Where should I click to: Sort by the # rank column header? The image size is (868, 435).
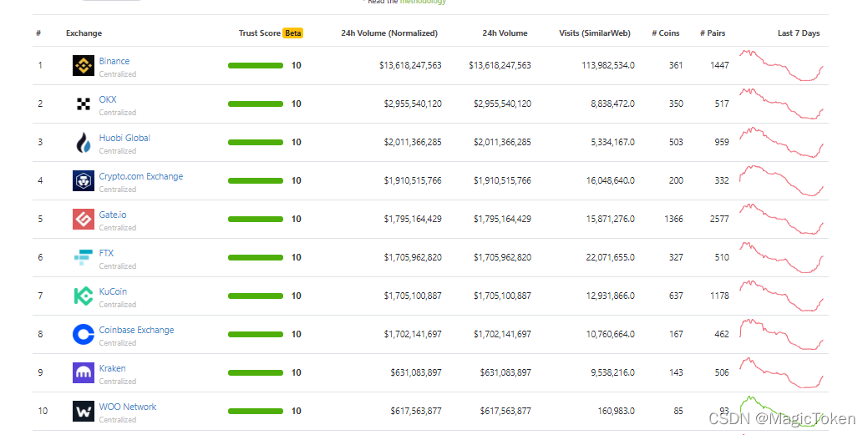[x=38, y=33]
